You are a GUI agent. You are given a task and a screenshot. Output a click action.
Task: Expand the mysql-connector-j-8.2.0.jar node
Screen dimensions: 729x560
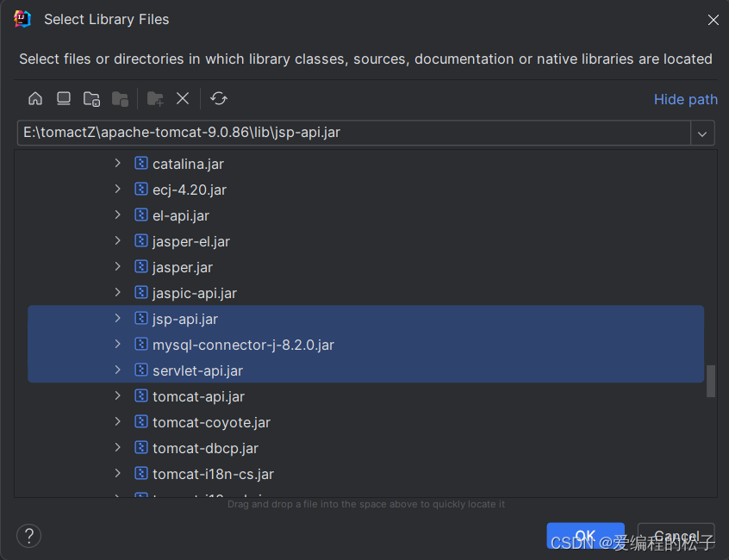[118, 344]
